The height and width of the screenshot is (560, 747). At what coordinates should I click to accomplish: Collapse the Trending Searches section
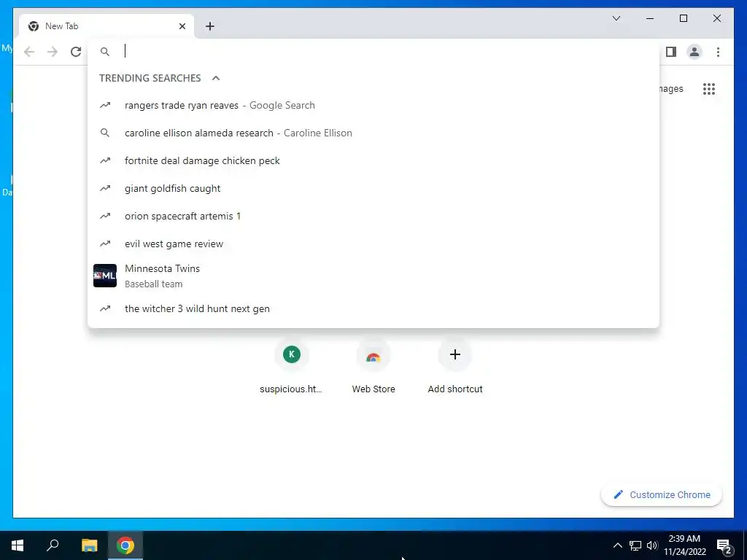coord(216,78)
